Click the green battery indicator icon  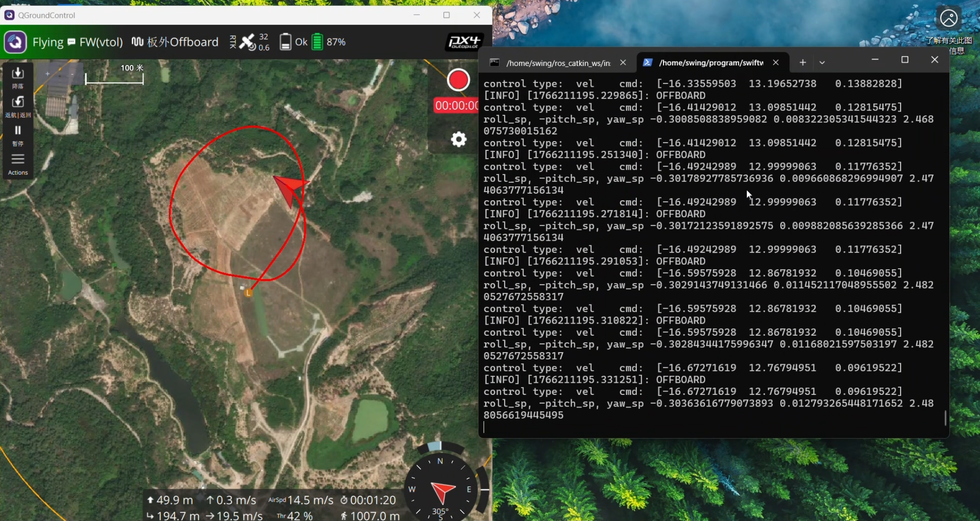(317, 42)
